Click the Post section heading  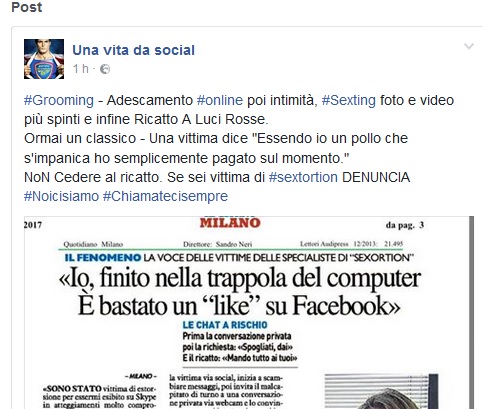tap(27, 7)
